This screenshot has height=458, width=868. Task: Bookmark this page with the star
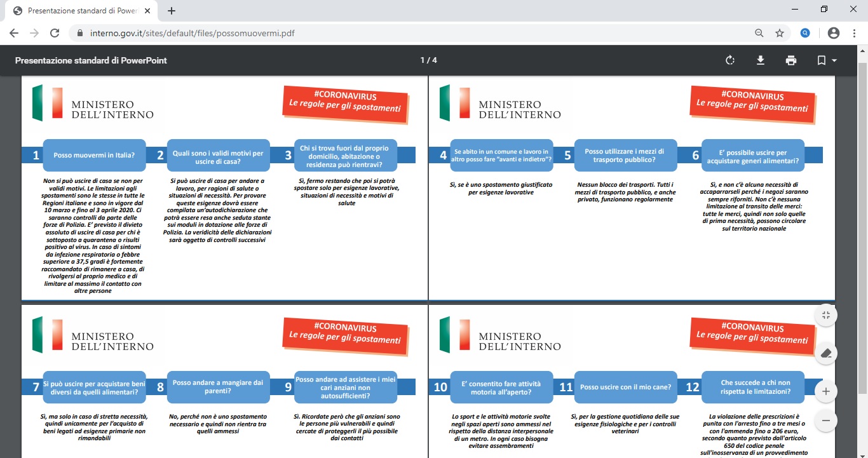[x=780, y=33]
